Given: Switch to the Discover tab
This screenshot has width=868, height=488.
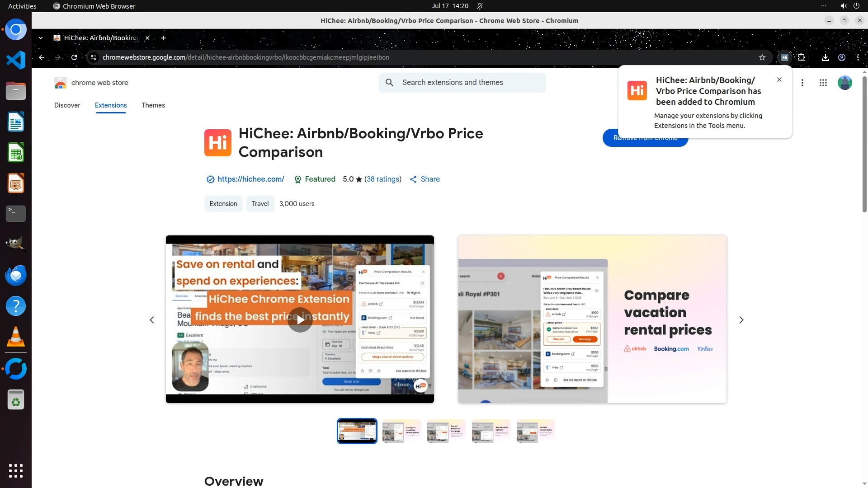Looking at the screenshot, I should point(67,105).
